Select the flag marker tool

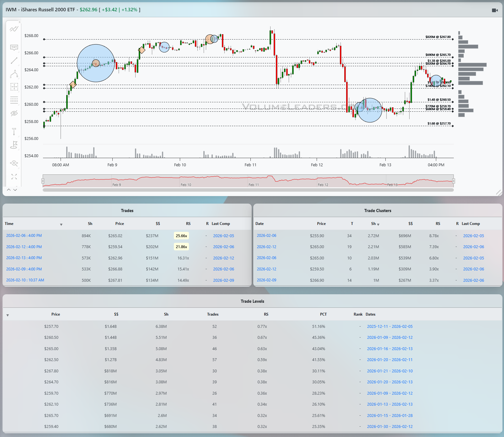(14, 145)
